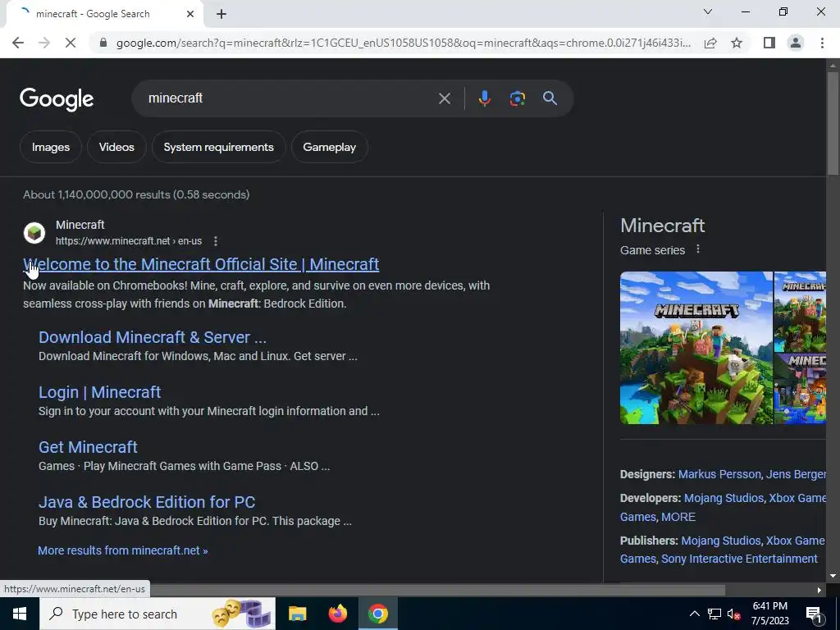
Task: Expand tab search chevron in title bar
Action: coord(708,11)
